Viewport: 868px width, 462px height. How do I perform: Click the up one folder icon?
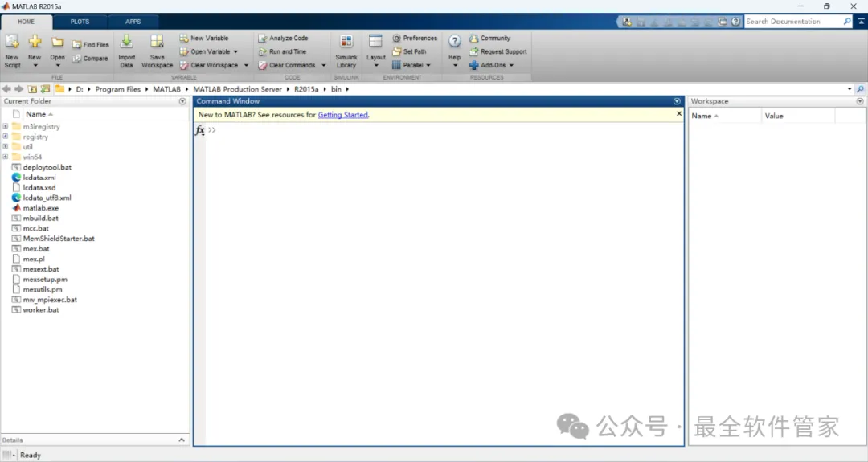coord(32,89)
